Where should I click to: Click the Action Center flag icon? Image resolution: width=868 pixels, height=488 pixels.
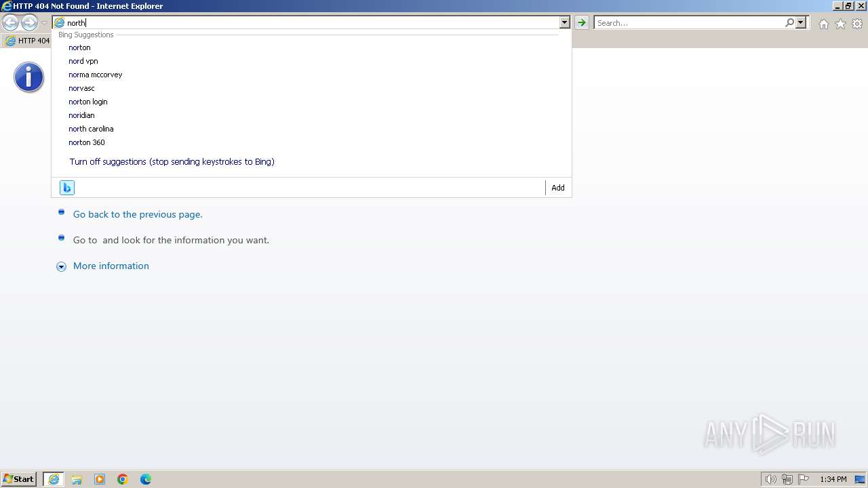point(804,479)
